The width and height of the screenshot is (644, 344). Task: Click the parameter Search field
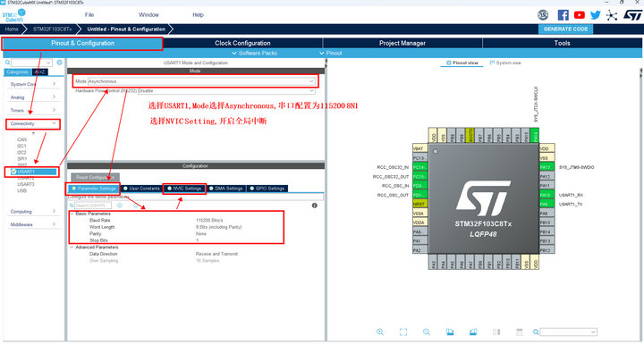(93, 206)
